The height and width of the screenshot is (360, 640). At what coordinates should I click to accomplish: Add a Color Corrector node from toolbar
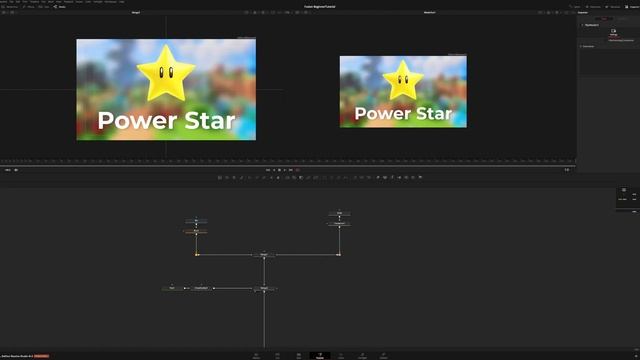pyautogui.click(x=249, y=178)
